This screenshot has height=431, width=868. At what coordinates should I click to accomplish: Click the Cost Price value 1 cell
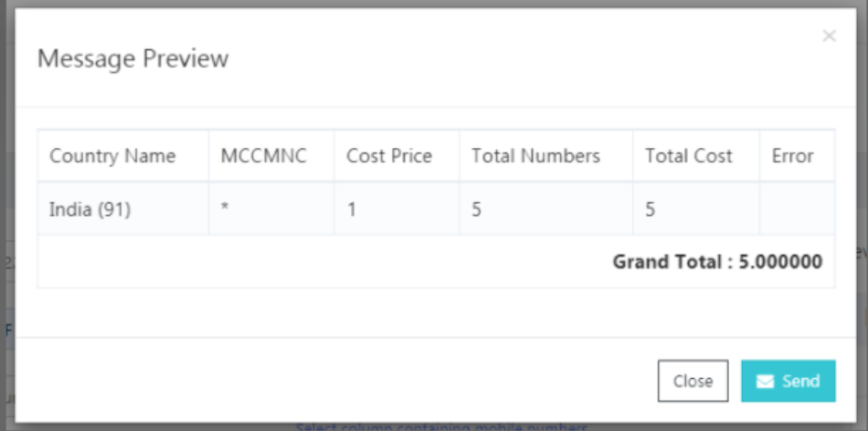pyautogui.click(x=352, y=209)
